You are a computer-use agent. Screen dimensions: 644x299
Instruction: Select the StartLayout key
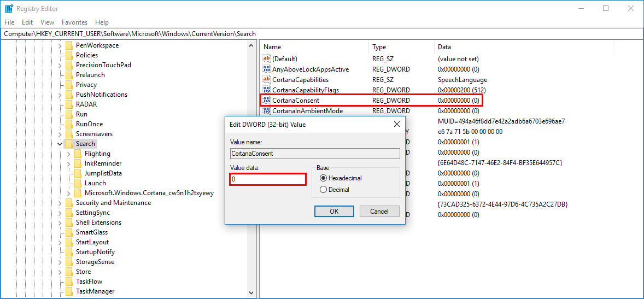pos(92,242)
